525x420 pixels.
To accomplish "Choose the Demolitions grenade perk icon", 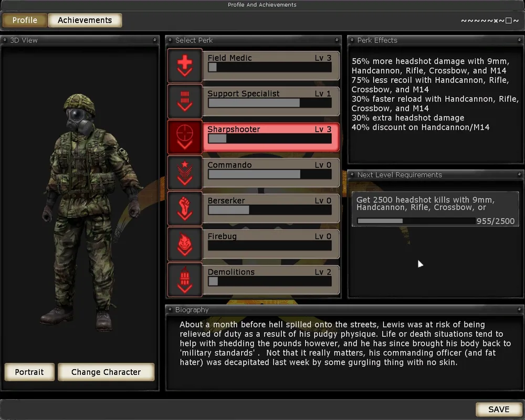I will tap(185, 280).
